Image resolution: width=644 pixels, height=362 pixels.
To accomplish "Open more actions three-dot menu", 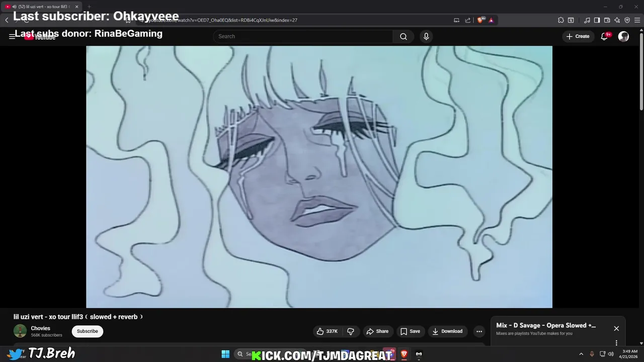I will coord(479,331).
